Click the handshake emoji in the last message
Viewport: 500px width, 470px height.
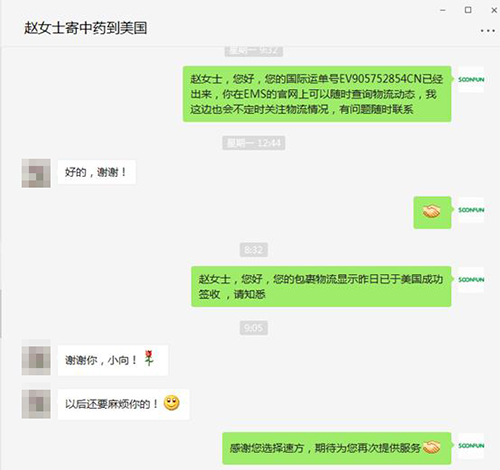[x=432, y=447]
